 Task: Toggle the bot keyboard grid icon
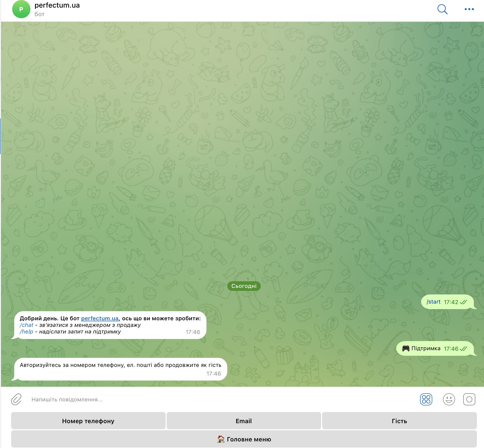pos(426,399)
